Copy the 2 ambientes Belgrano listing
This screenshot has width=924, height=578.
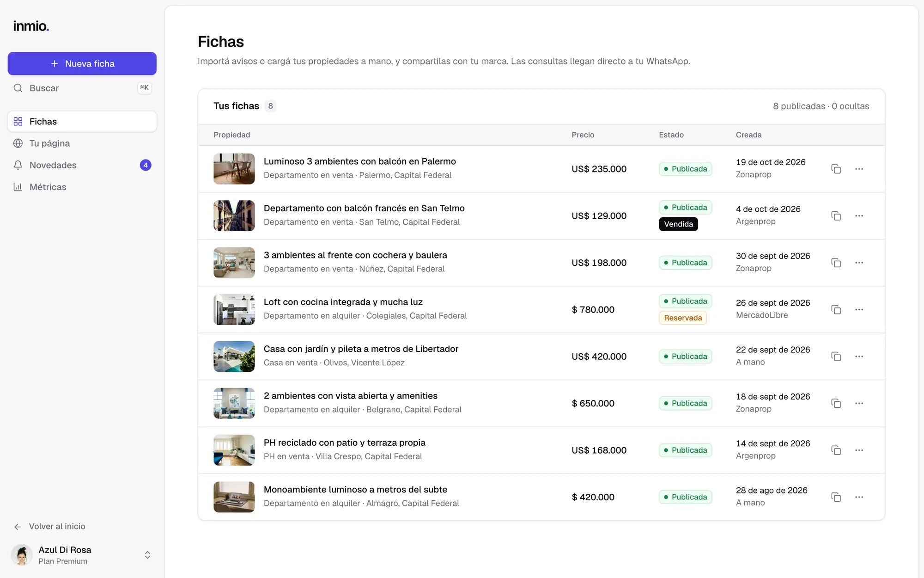click(x=836, y=403)
